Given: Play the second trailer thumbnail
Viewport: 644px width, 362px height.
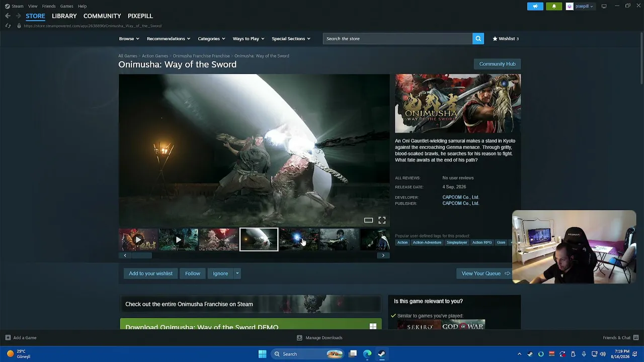Looking at the screenshot, I should point(179,240).
